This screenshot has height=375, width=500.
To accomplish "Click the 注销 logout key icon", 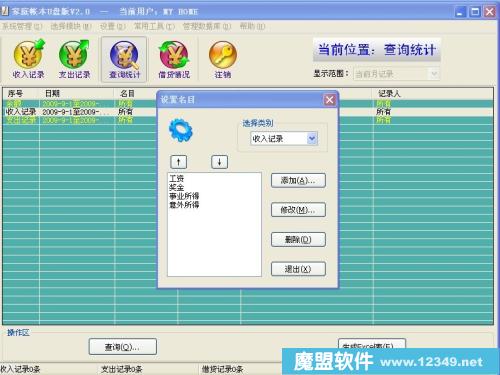I will pos(223,59).
